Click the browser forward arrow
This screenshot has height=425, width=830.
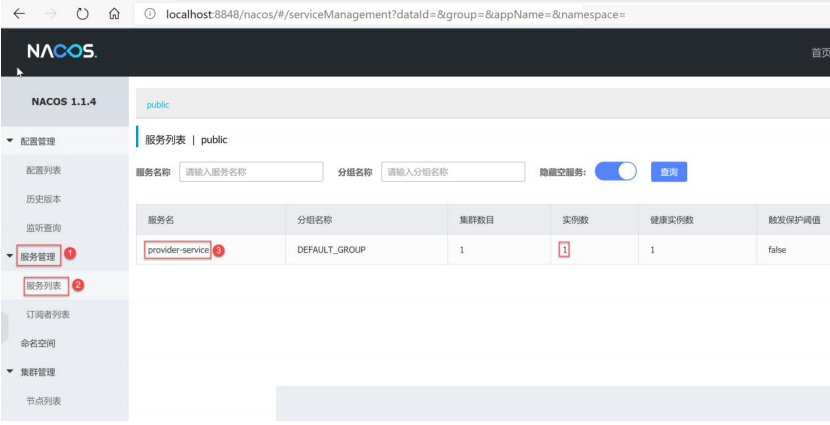coord(51,14)
